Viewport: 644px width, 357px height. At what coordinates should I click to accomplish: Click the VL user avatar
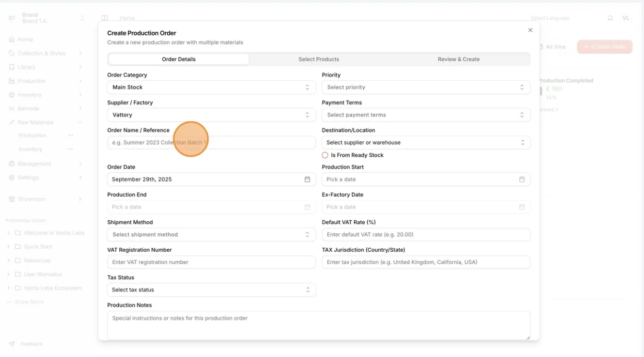click(x=626, y=18)
